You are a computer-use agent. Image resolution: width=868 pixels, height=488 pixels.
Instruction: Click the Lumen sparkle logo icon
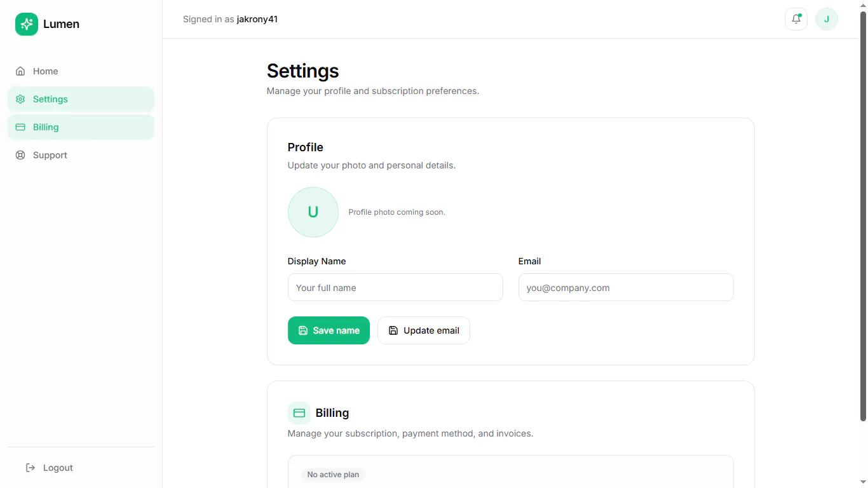coord(27,24)
